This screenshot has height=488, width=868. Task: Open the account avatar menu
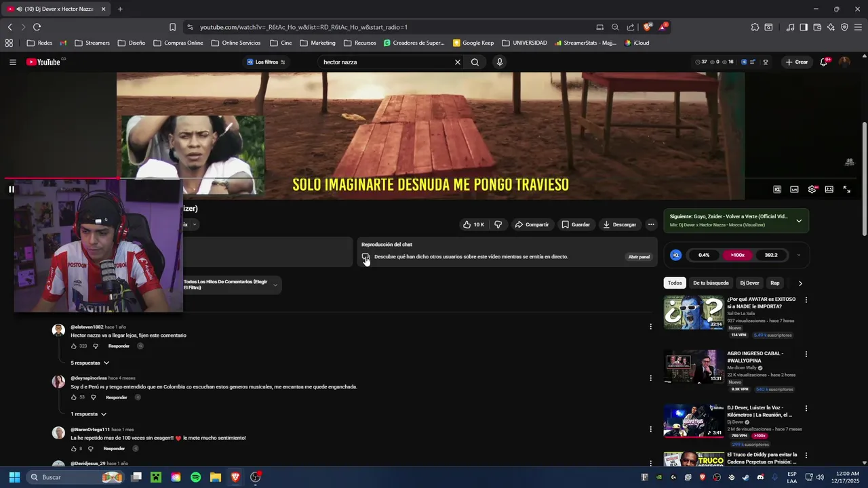(x=844, y=62)
